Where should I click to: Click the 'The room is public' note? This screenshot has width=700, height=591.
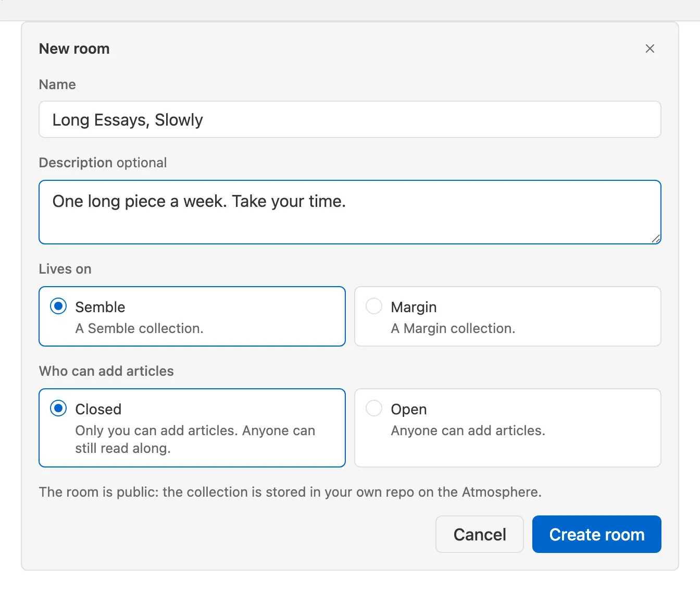290,492
